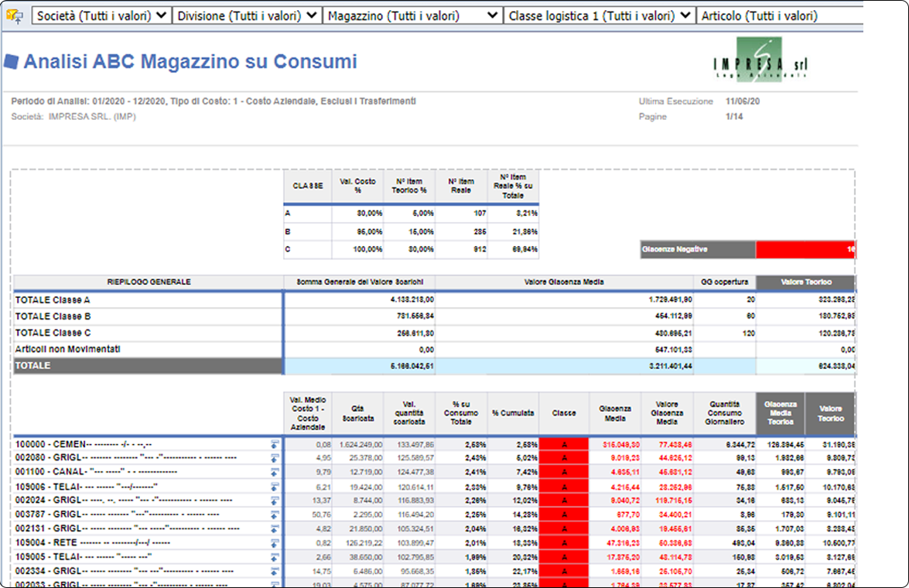Click the CLASSE column header
Viewport: 909px width, 588px height.
pyautogui.click(x=308, y=186)
